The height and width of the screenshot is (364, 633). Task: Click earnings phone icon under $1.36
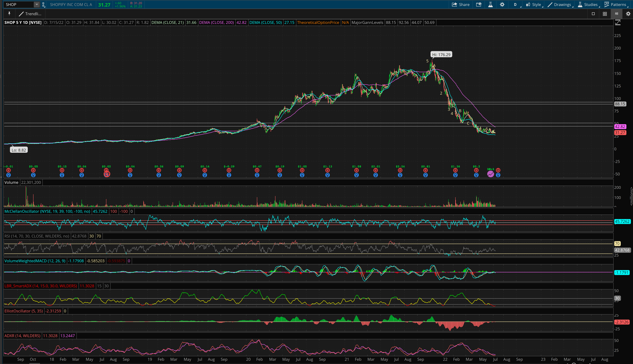[x=455, y=170]
